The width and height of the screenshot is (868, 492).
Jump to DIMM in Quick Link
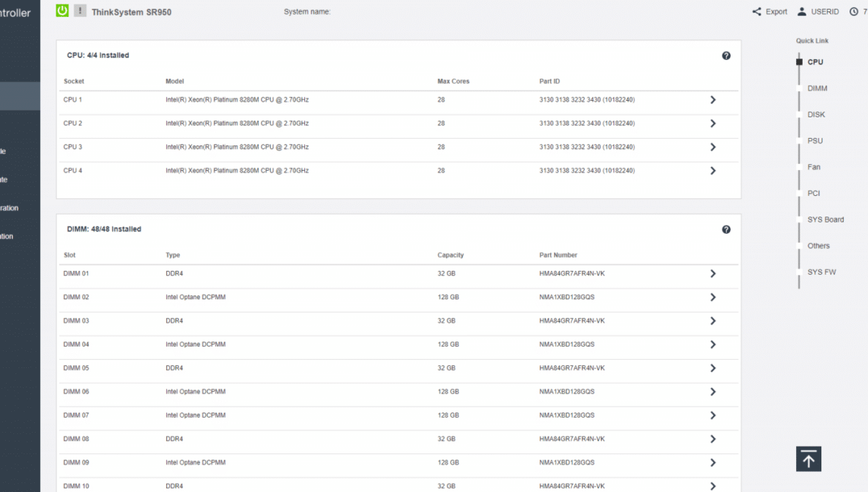click(x=817, y=88)
